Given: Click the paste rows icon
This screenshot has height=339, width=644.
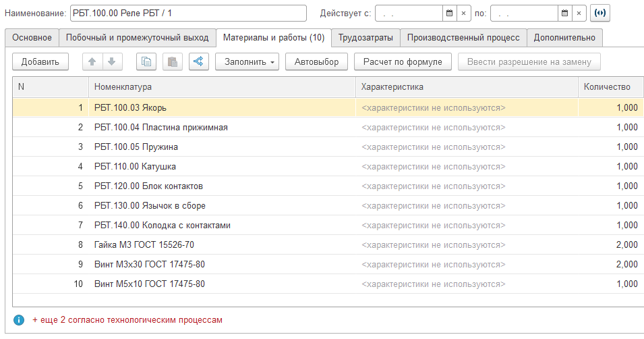Looking at the screenshot, I should tap(172, 62).
